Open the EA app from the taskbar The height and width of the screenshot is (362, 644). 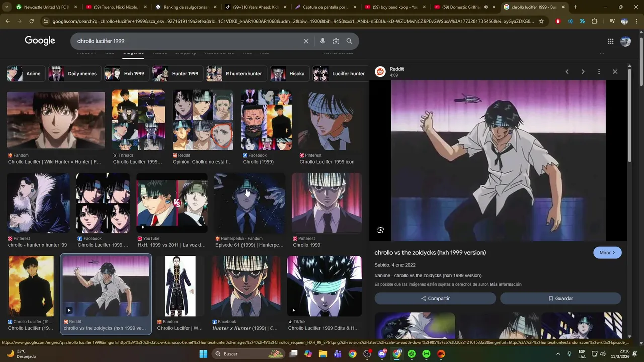[x=441, y=354]
